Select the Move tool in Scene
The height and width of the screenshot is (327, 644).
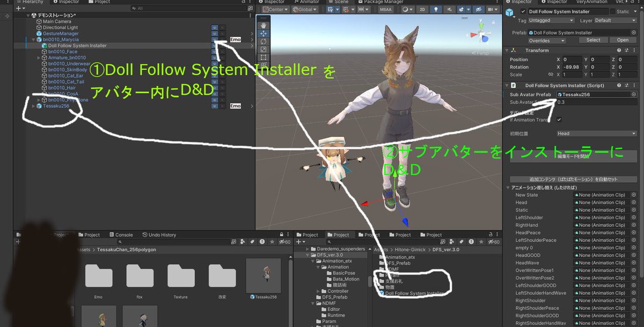coord(264,33)
